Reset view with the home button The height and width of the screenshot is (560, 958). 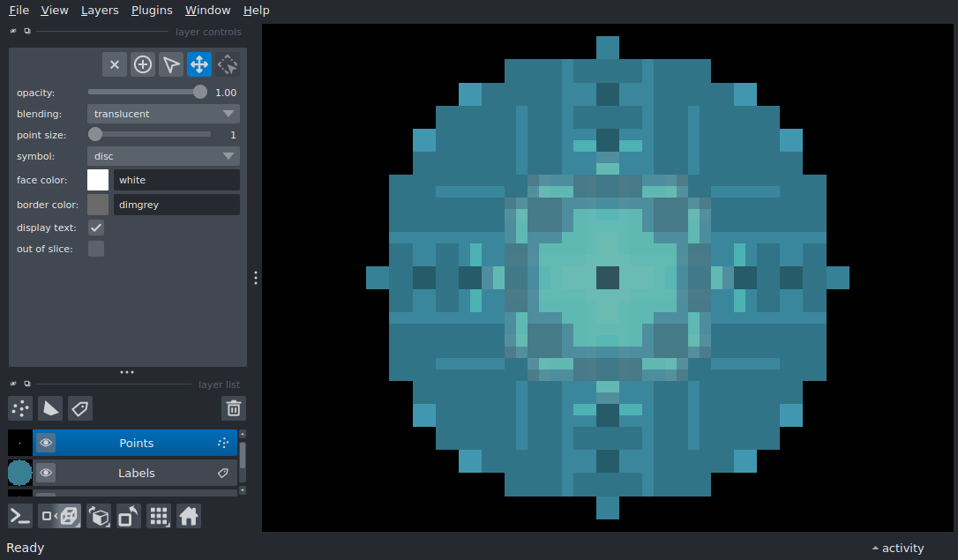click(x=189, y=516)
